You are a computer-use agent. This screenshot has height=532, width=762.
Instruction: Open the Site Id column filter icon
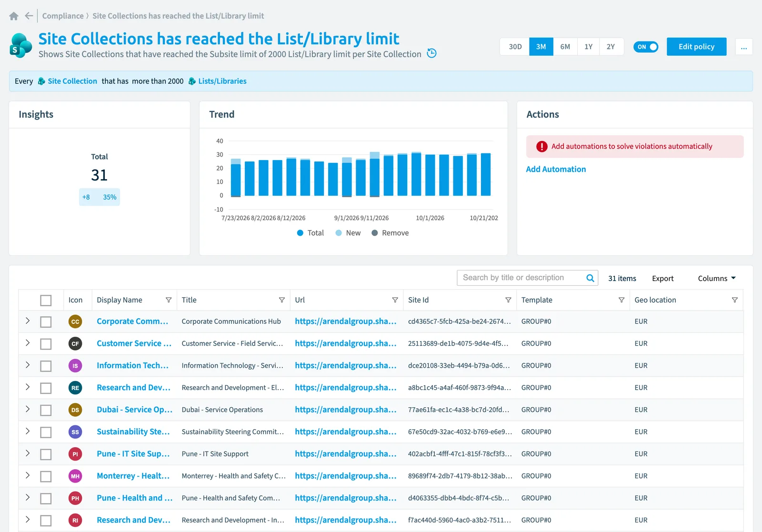point(508,300)
